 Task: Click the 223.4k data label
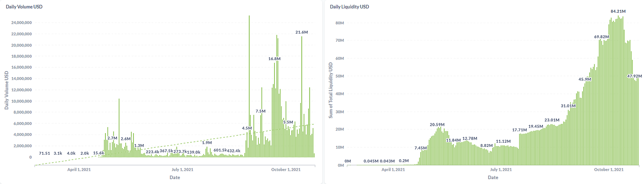coord(153,151)
